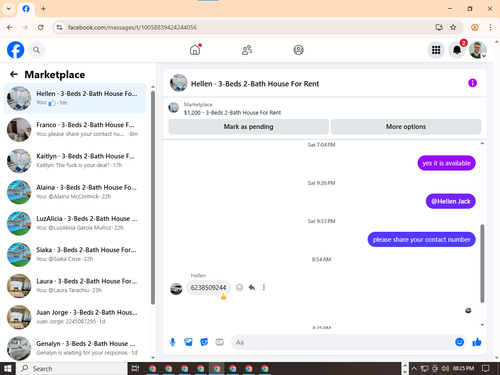Go back in the browser
This screenshot has height=375, width=500.
coord(10,27)
